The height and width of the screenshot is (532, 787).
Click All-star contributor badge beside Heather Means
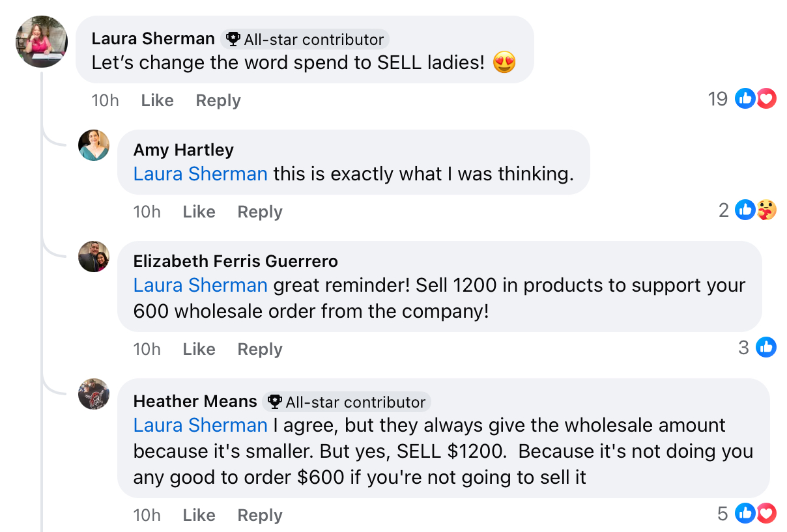click(x=347, y=402)
